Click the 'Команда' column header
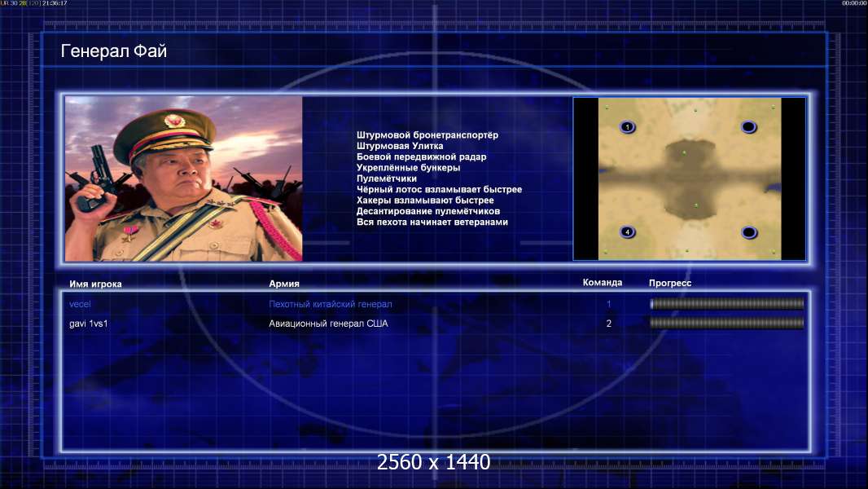 point(603,283)
